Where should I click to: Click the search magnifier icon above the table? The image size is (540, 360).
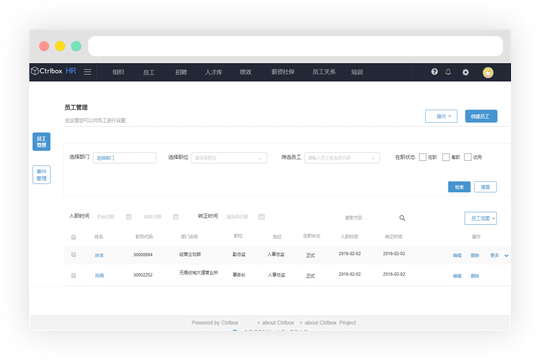tap(402, 218)
